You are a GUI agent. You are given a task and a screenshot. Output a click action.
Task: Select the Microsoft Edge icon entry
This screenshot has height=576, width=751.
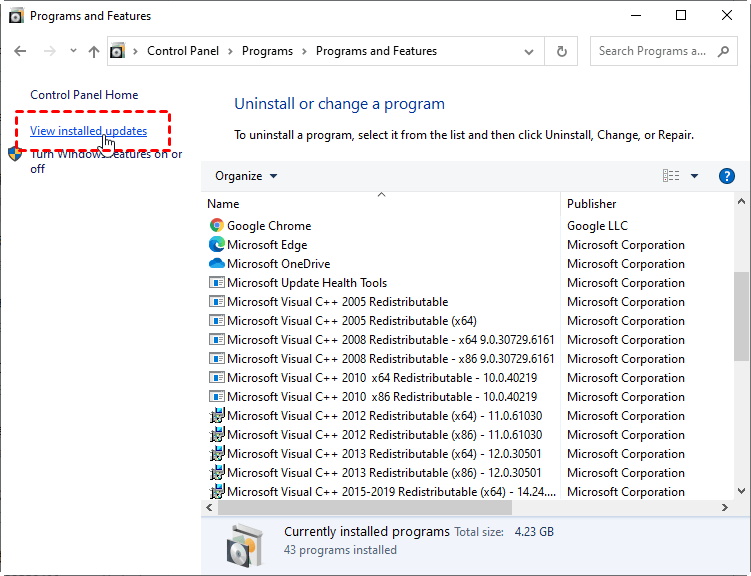pyautogui.click(x=216, y=244)
